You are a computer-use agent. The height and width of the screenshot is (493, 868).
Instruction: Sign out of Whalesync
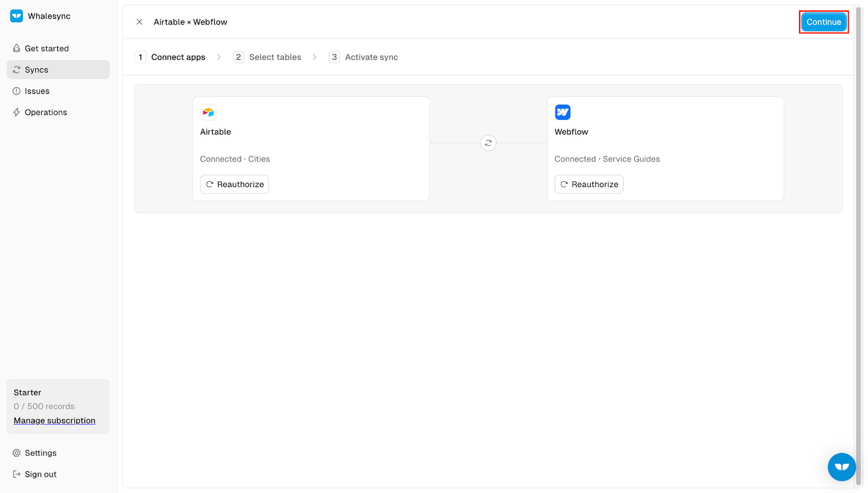[x=58, y=474]
